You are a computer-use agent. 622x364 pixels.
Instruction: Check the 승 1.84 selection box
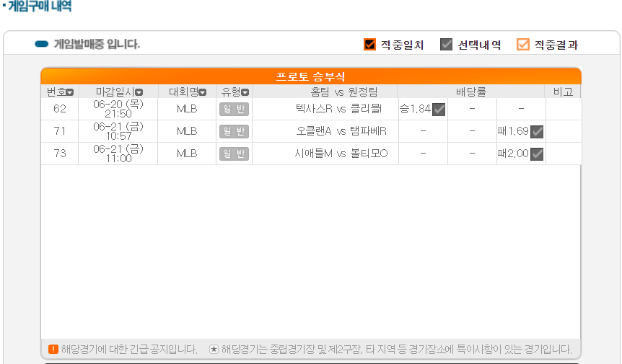(439, 110)
